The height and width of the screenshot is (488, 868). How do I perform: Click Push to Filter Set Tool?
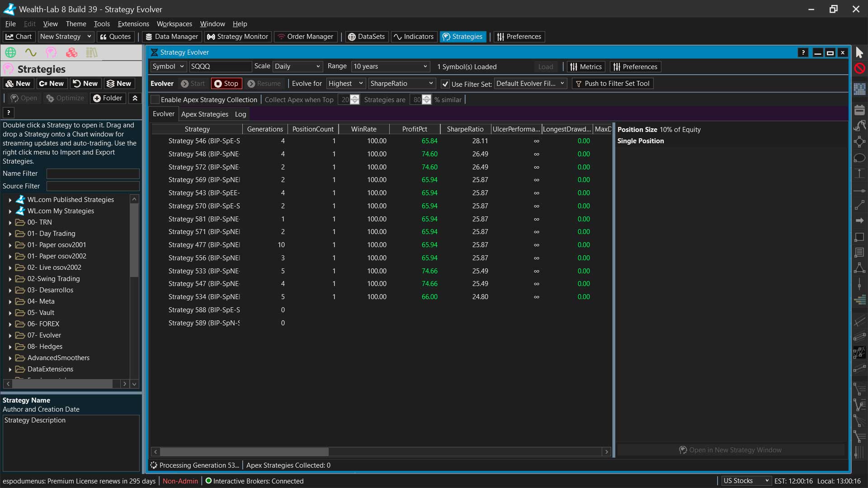click(x=613, y=84)
